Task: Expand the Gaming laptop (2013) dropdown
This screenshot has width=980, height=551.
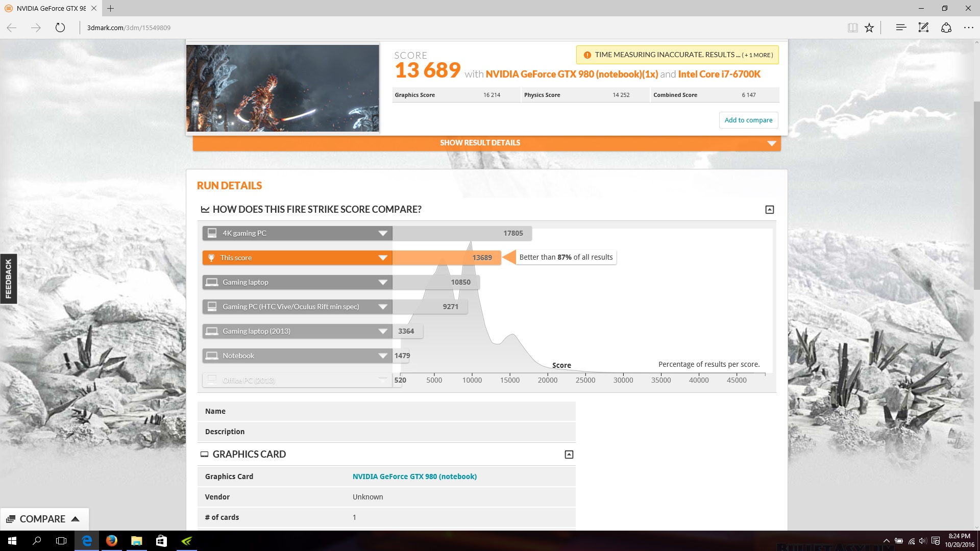Action: click(383, 331)
